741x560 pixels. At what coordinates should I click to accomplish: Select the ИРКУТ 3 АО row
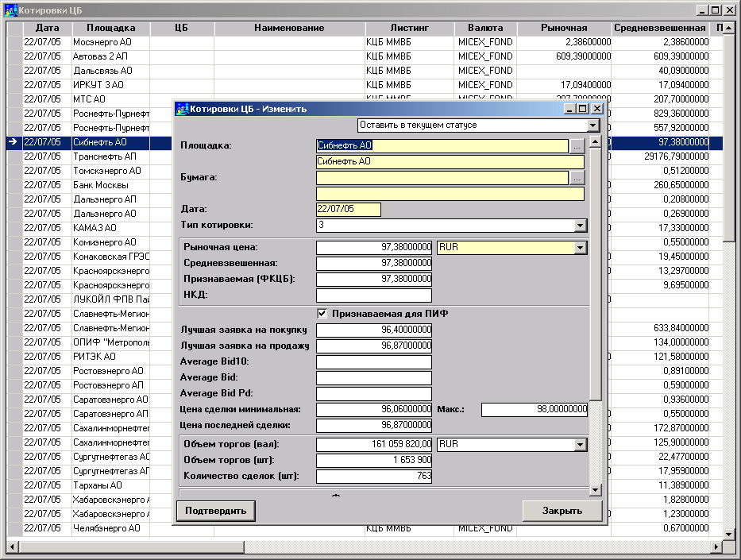(x=366, y=85)
